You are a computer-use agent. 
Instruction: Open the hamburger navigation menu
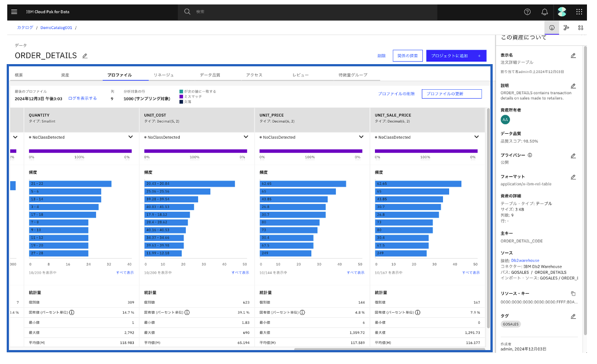coord(14,12)
